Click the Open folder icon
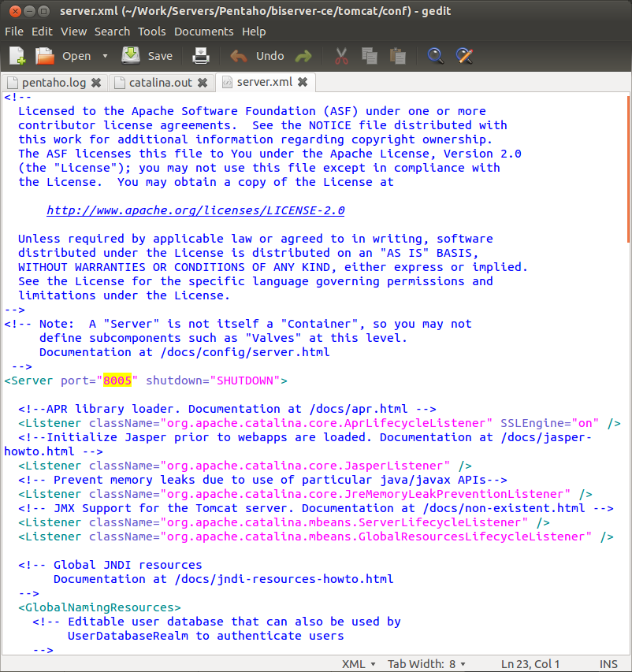Image resolution: width=632 pixels, height=672 pixels. click(44, 56)
